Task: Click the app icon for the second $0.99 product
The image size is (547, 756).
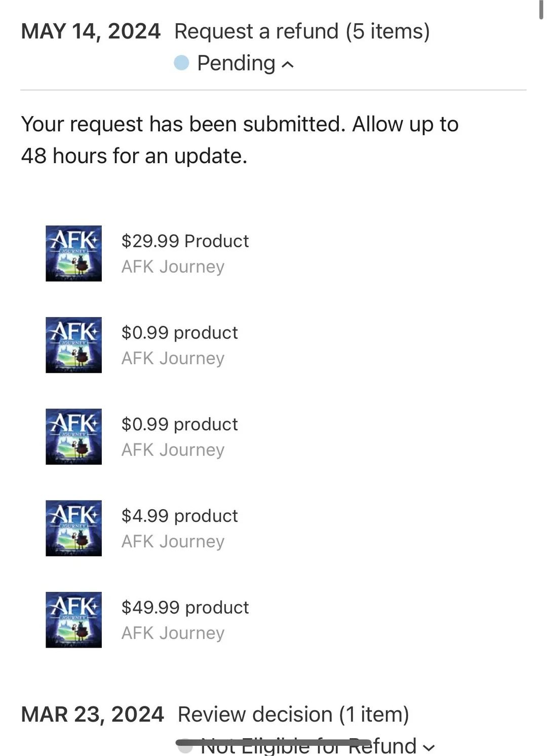Action: pos(73,437)
